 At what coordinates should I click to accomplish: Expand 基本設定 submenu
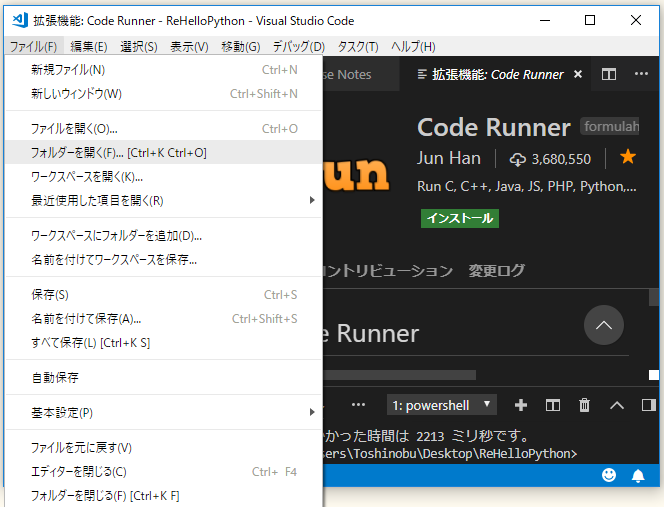tap(163, 412)
